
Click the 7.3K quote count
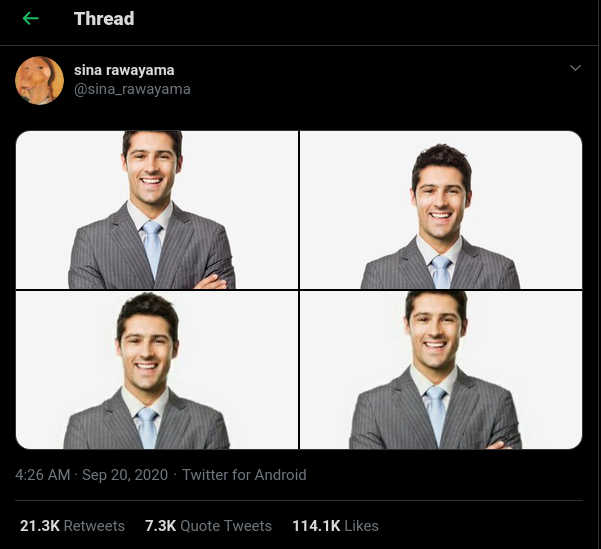160,526
